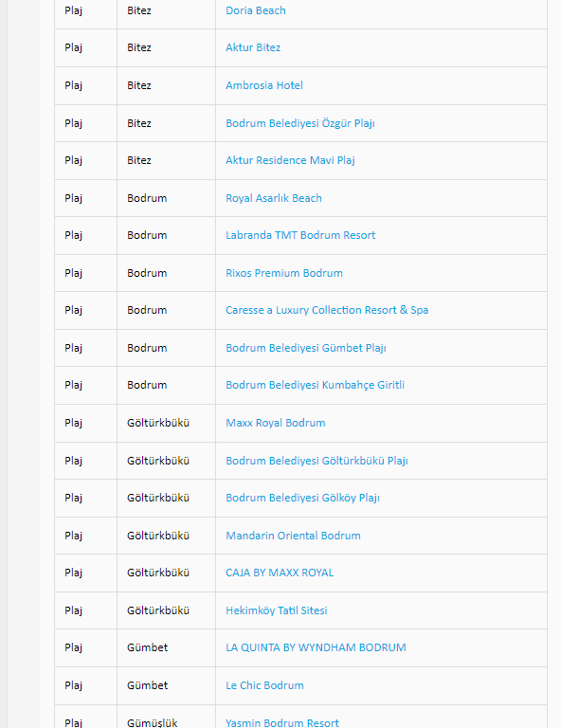Open LA QUINTA BY WYNDHAM BODRUM link
This screenshot has width=561, height=728.
pos(316,647)
